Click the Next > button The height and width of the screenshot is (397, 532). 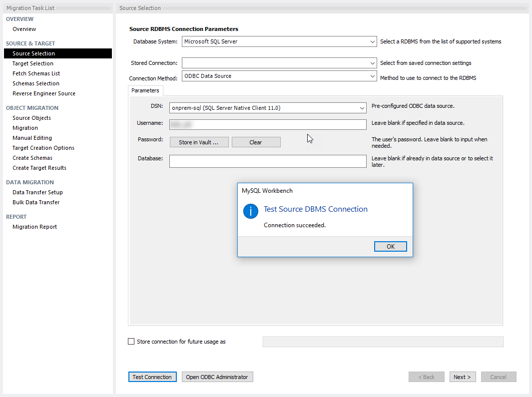point(462,377)
